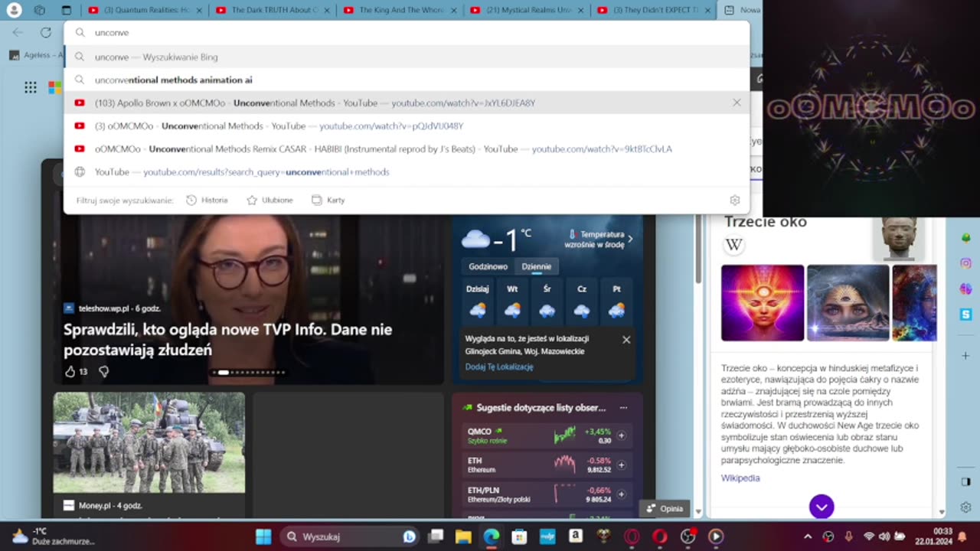Filter suggestions by Karty
This screenshot has width=980, height=551.
click(x=328, y=200)
